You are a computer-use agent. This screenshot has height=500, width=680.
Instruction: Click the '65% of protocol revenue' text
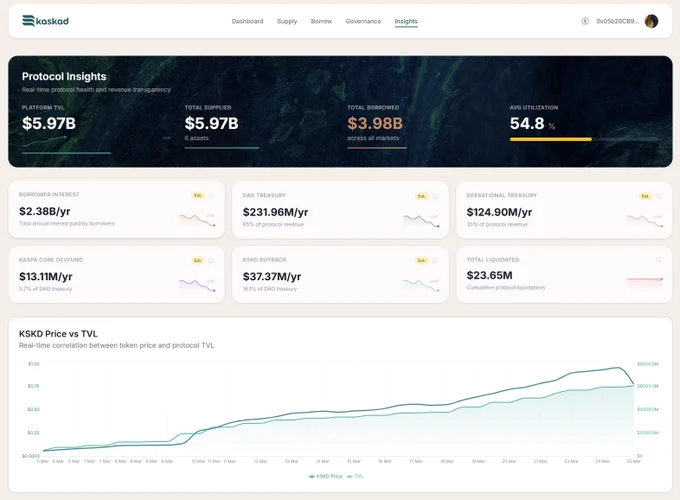point(273,225)
